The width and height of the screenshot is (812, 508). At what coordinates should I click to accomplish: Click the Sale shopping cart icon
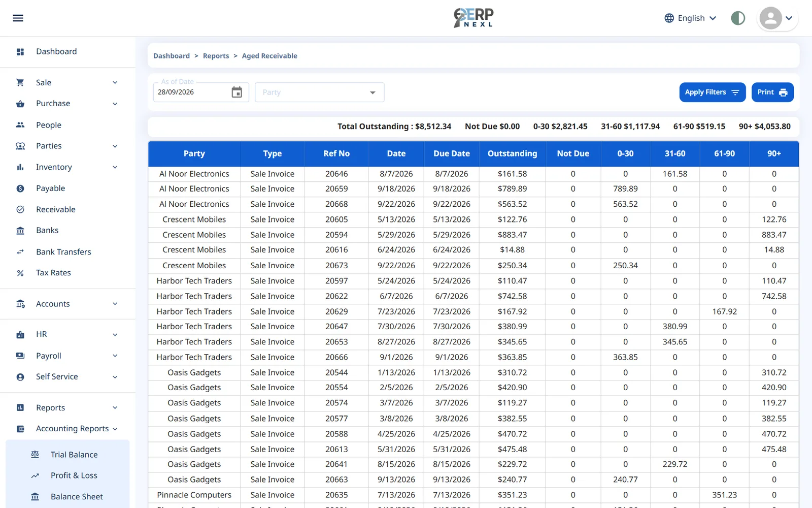(x=20, y=82)
